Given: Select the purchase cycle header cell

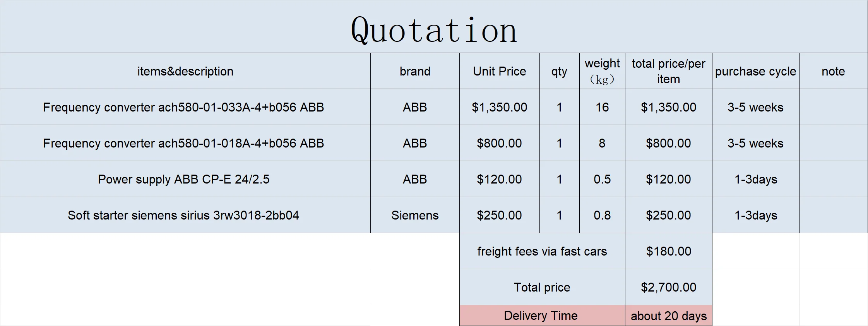Looking at the screenshot, I should pos(756,71).
